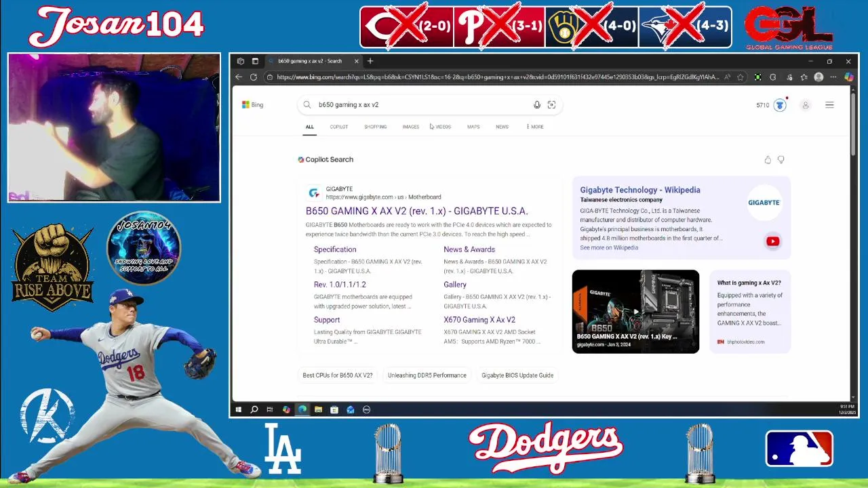Open the Windows Start button
Viewport: 868px width, 488px height.
[x=239, y=409]
